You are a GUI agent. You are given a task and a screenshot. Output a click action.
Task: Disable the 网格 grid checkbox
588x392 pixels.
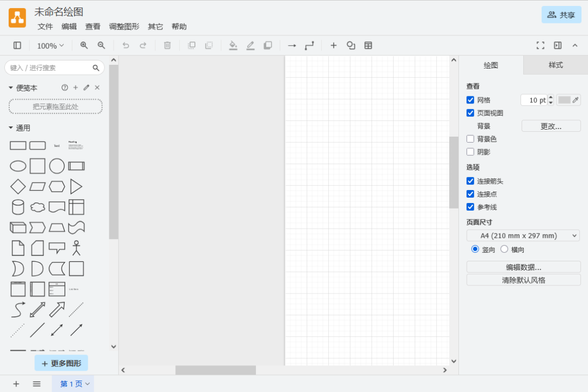(470, 100)
